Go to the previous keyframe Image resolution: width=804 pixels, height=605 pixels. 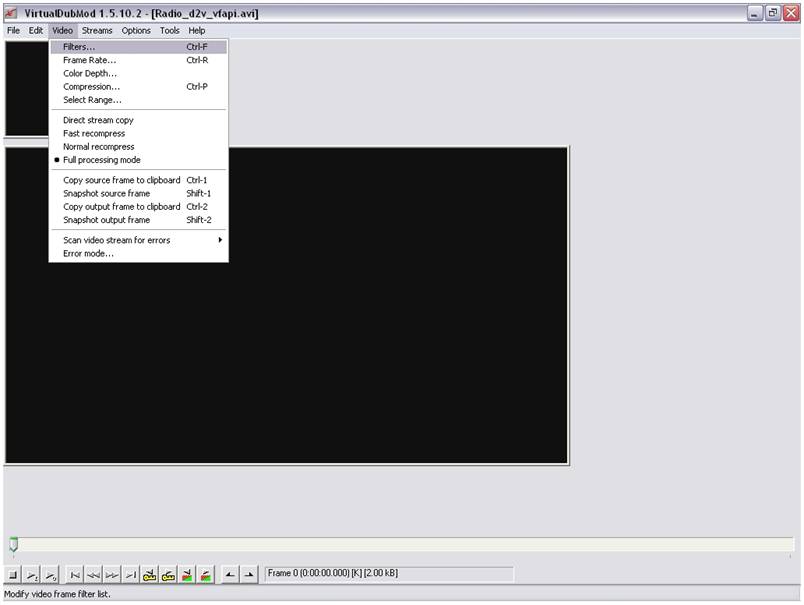pos(149,575)
